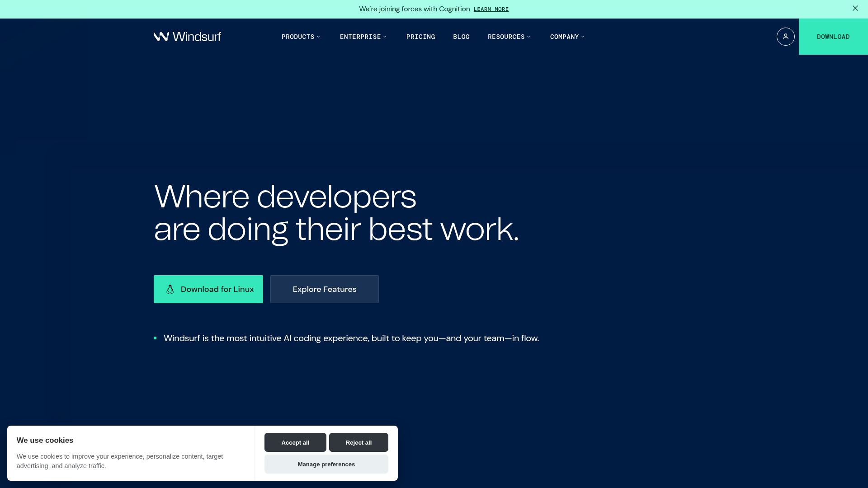
Task: Dismiss the Cognition announcement banner
Action: click(x=855, y=9)
